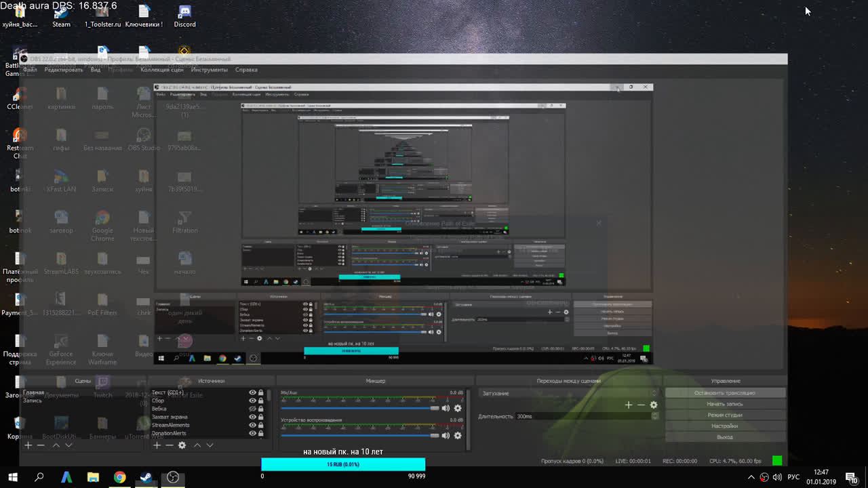Image resolution: width=868 pixels, height=488 pixels.
Task: Open Устройство воспроизведения mixer settings gear
Action: 458,435
